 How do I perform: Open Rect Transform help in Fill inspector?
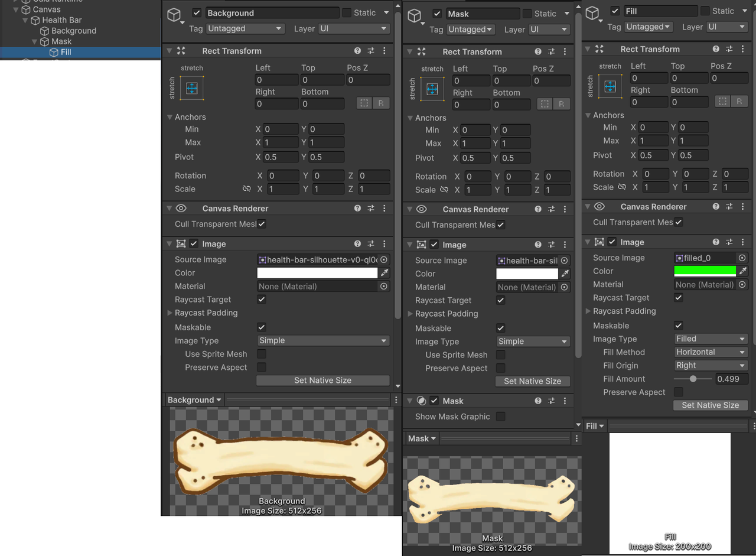click(716, 49)
